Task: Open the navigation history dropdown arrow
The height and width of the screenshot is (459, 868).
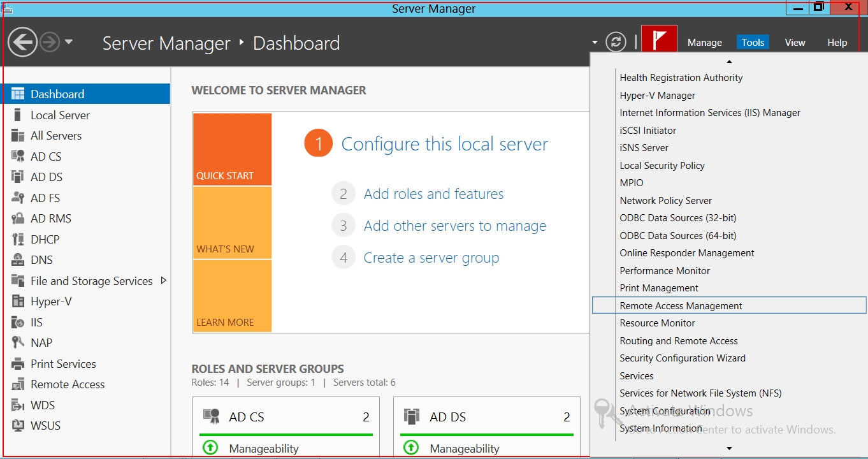Action: coord(69,43)
